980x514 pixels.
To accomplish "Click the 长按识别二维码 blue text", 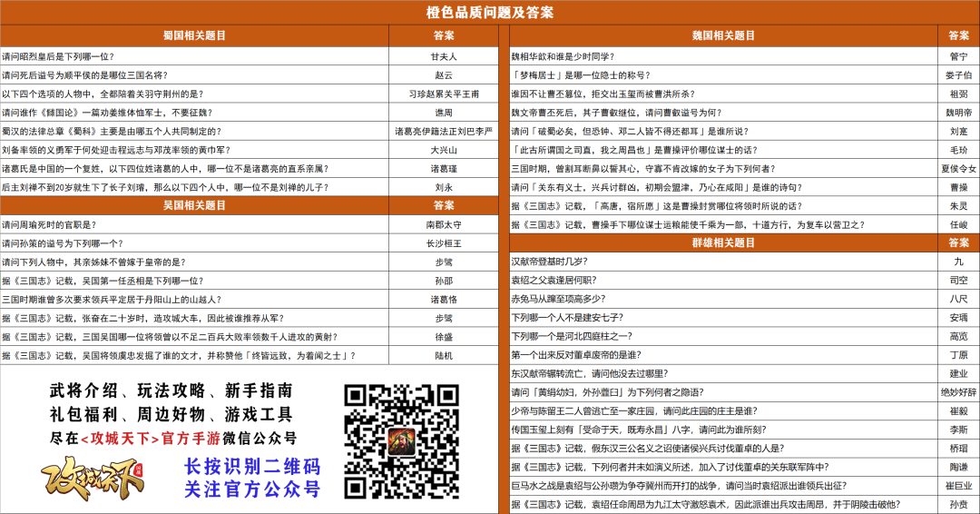I will tap(252, 467).
